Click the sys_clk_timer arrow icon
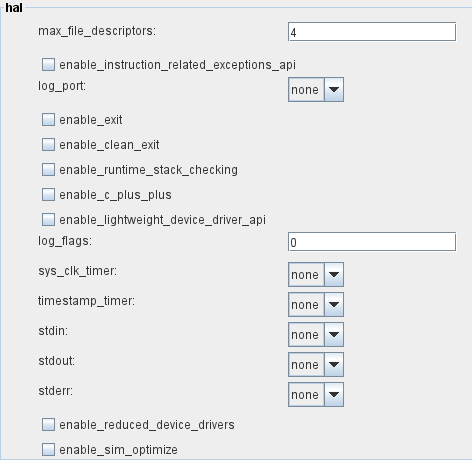The width and height of the screenshot is (472, 460). [x=334, y=275]
